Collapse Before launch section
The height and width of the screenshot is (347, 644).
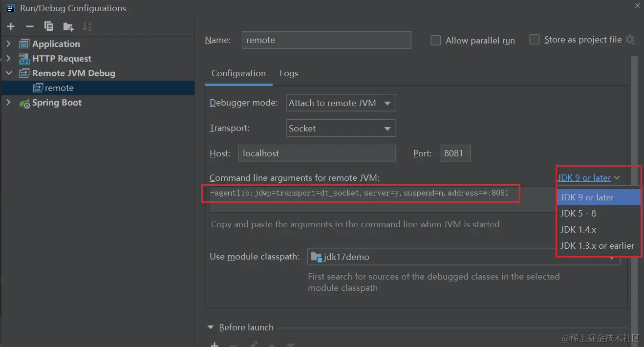coord(211,327)
